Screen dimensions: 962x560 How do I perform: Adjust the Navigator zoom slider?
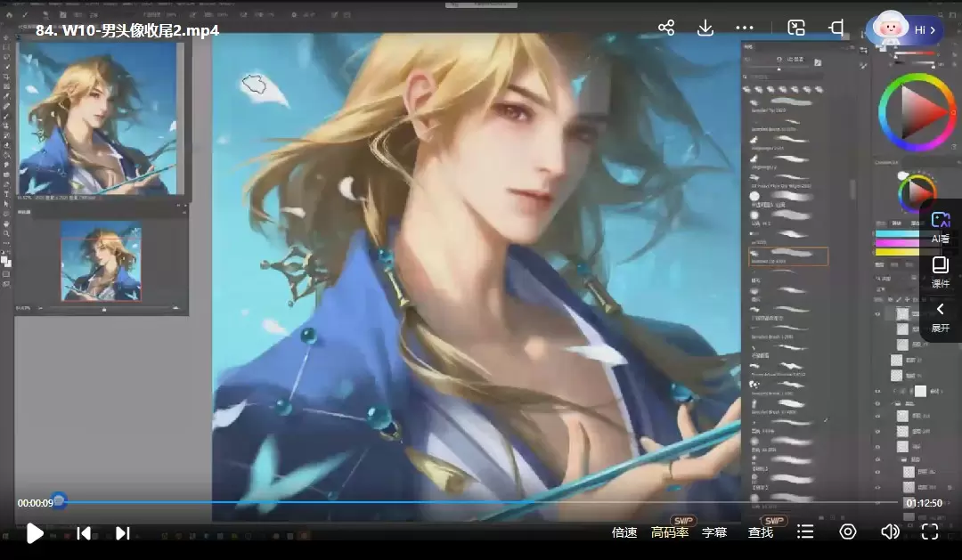104,309
